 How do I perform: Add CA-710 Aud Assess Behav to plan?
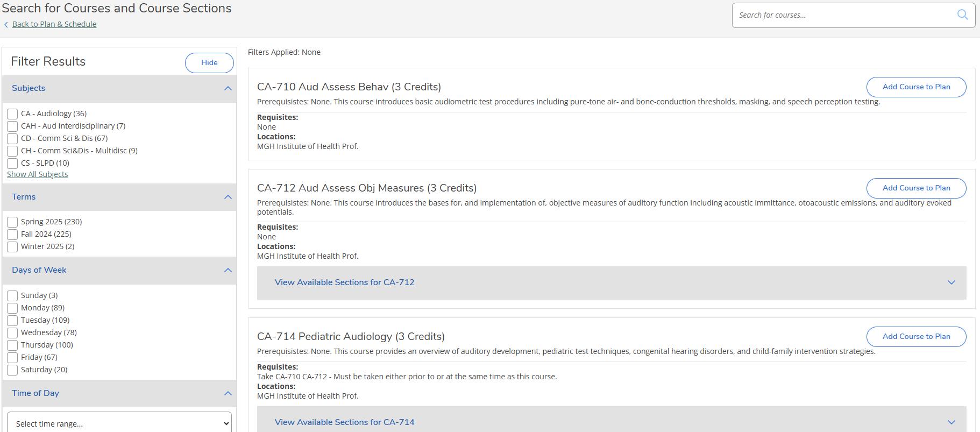(x=916, y=87)
